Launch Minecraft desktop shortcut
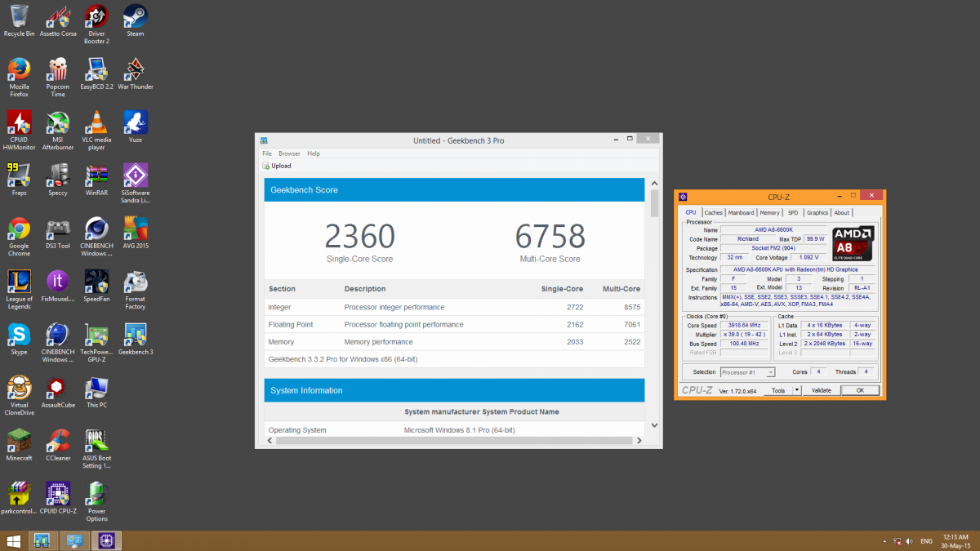The height and width of the screenshot is (551, 980). (x=19, y=446)
